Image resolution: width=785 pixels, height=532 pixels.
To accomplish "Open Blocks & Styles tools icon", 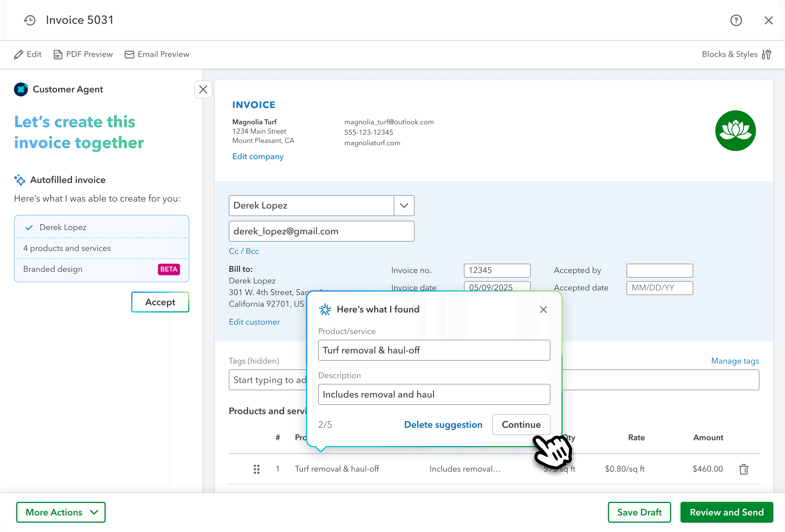I will (766, 54).
